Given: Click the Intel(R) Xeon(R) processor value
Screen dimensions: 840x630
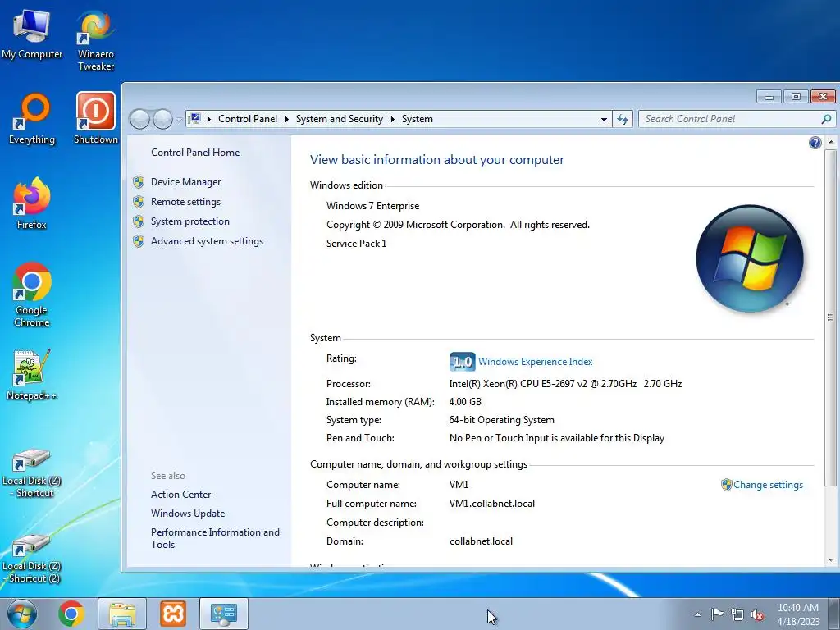Looking at the screenshot, I should coord(565,384).
